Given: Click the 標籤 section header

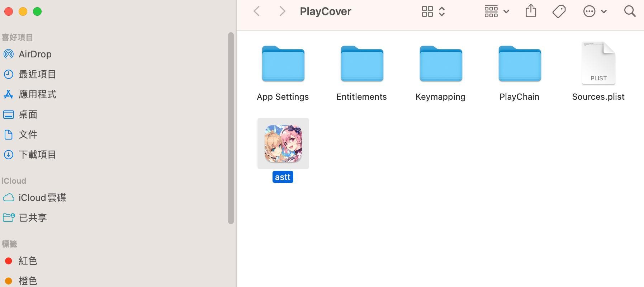Looking at the screenshot, I should (9, 244).
